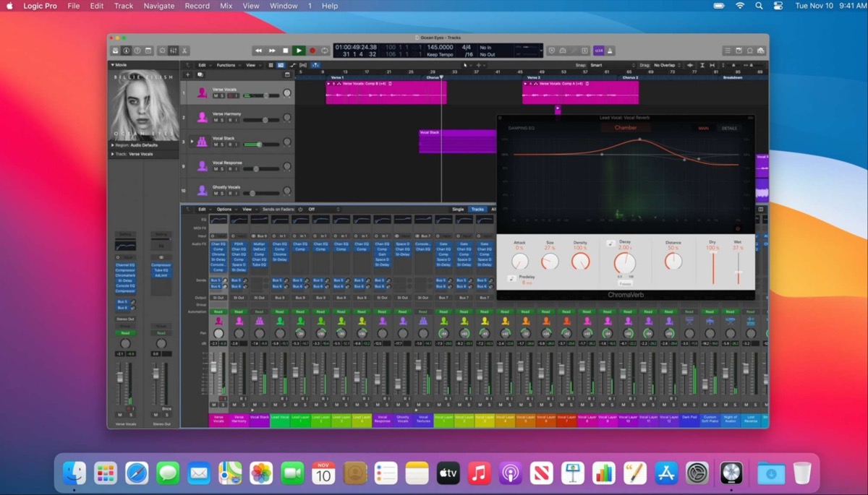Click the add track plus button

coord(188,74)
